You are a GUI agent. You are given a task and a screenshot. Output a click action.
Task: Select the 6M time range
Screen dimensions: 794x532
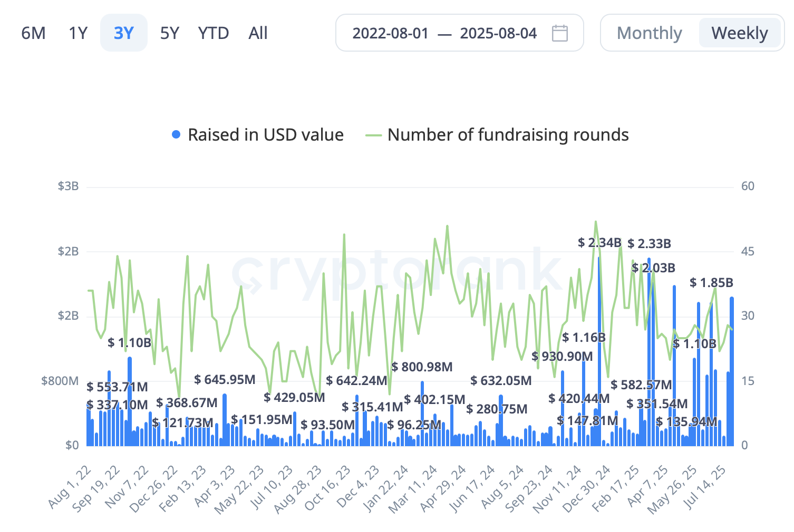(33, 33)
